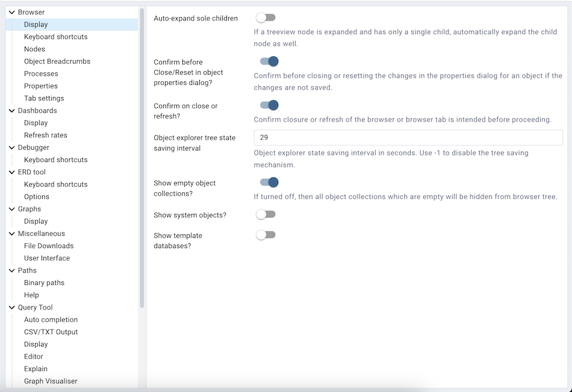Collapse the Query Tool section
The image size is (572, 392).
tap(11, 306)
